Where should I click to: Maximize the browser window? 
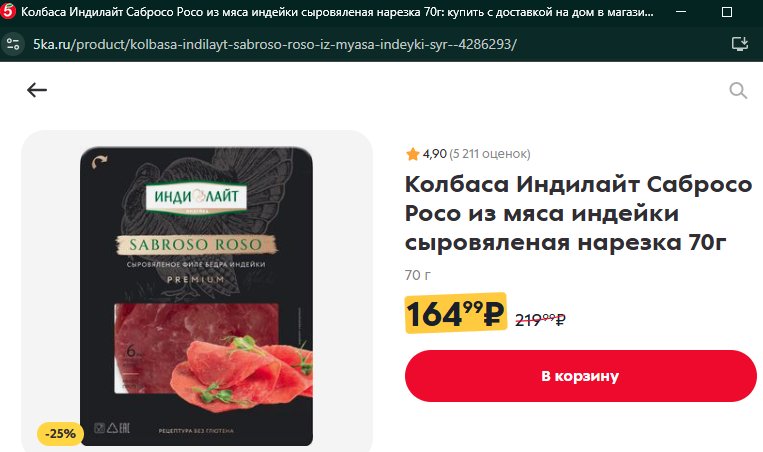tap(727, 12)
